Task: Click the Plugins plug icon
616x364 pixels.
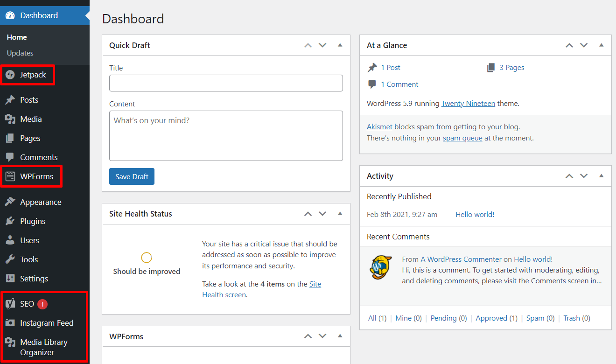Action: pos(10,221)
